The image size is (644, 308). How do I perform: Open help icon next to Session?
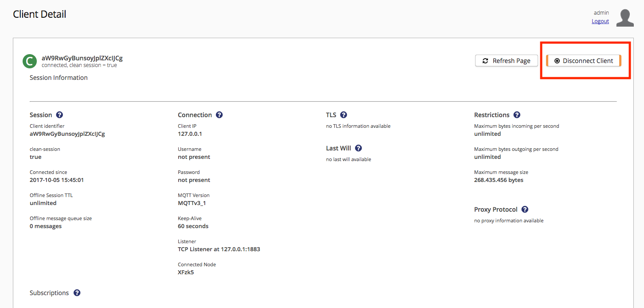pos(59,115)
